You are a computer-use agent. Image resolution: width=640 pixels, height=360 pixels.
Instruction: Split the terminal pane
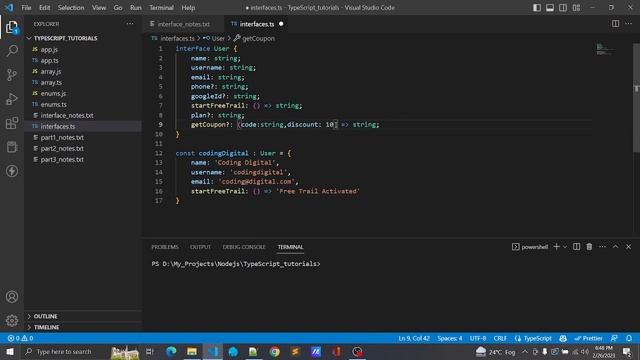pyautogui.click(x=576, y=247)
